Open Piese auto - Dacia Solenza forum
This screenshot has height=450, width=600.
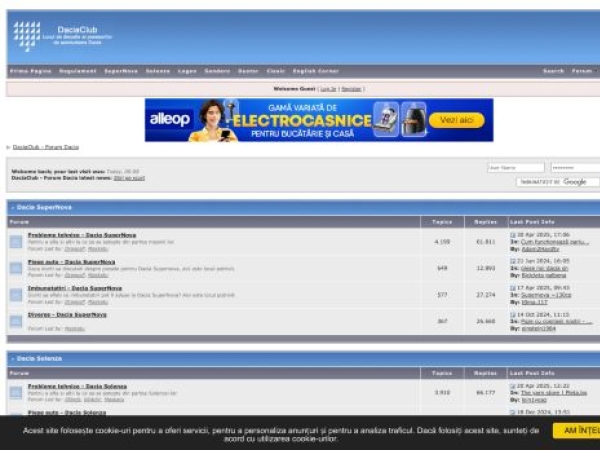[67, 413]
